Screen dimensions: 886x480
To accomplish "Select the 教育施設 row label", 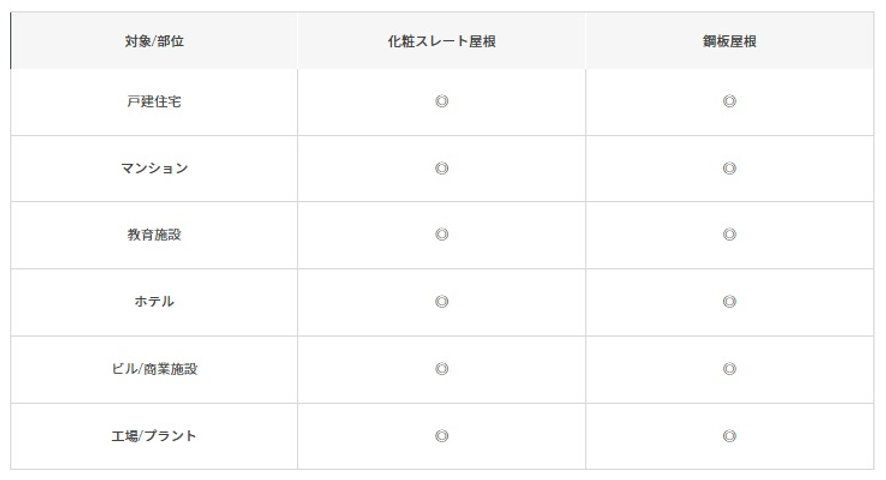I will [x=154, y=235].
